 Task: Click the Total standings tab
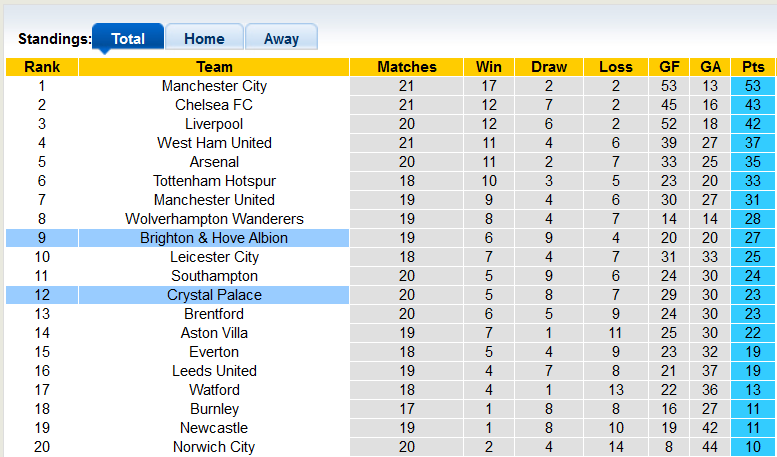[x=128, y=39]
